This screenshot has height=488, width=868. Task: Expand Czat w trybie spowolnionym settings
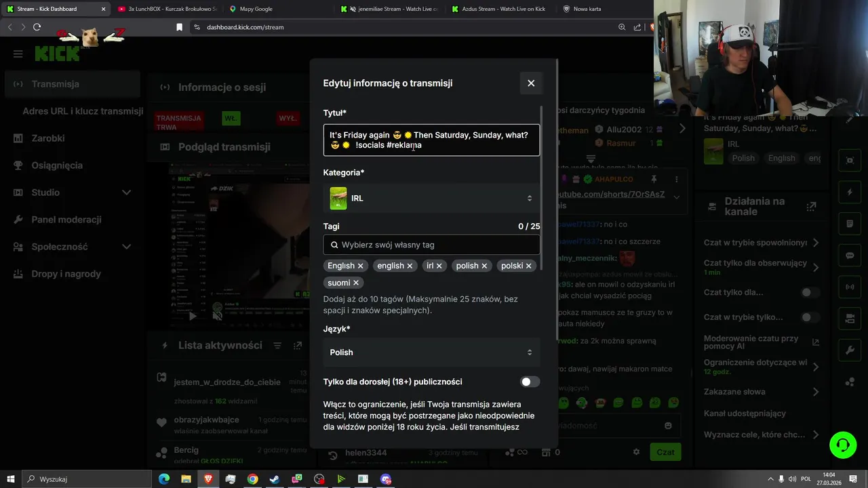click(x=816, y=243)
